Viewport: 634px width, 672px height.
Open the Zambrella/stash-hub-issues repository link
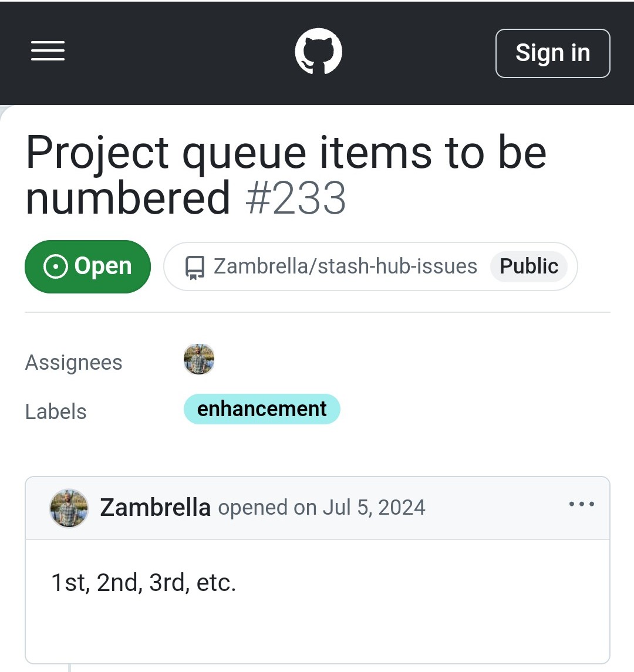(x=345, y=266)
